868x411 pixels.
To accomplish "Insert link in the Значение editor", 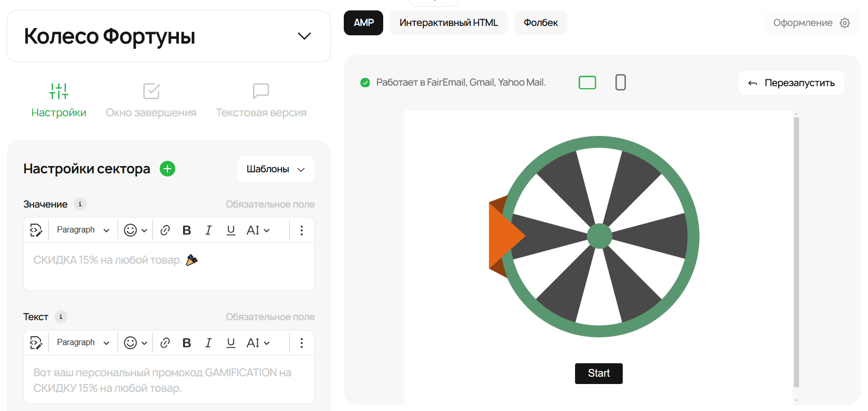I will tap(165, 230).
